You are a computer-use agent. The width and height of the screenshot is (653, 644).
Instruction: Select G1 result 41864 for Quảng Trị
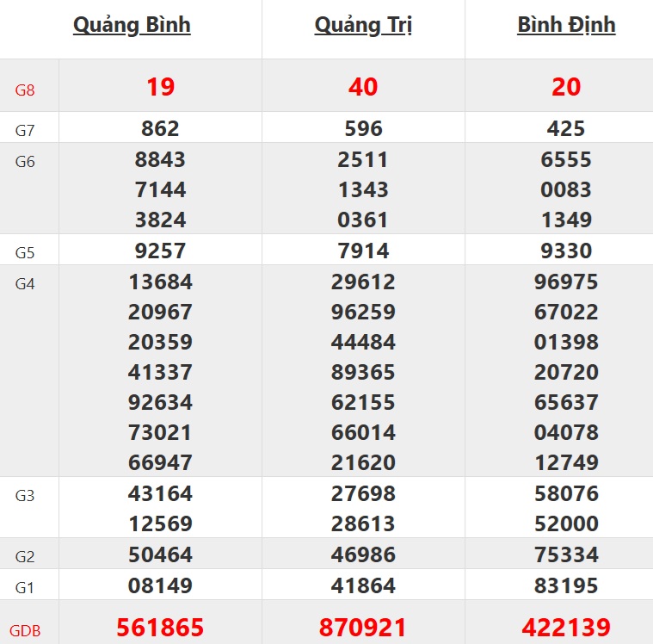pyautogui.click(x=363, y=586)
